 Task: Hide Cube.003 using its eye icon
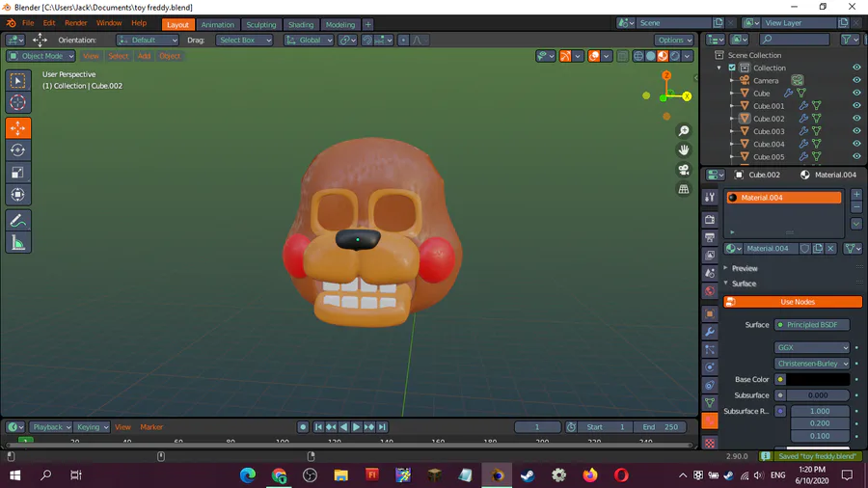coord(856,131)
